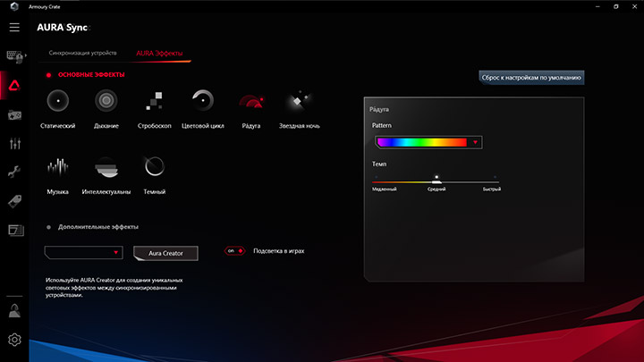644x362 pixels.
Task: Toggle the Подсветка в играх on switch
Action: (234, 251)
